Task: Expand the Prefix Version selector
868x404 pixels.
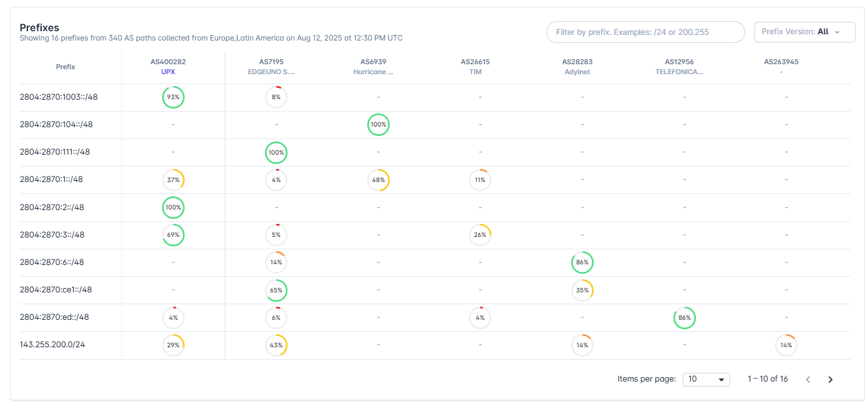Action: tap(804, 32)
